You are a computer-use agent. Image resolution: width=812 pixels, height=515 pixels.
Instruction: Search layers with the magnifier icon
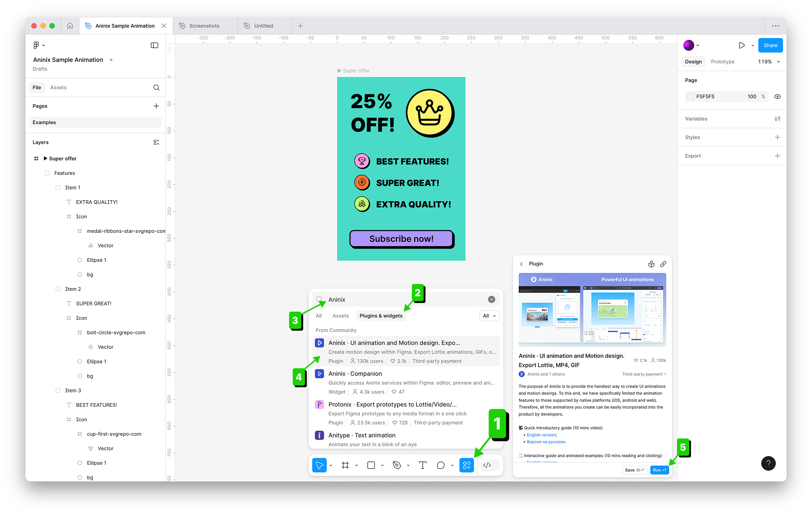pyautogui.click(x=156, y=87)
